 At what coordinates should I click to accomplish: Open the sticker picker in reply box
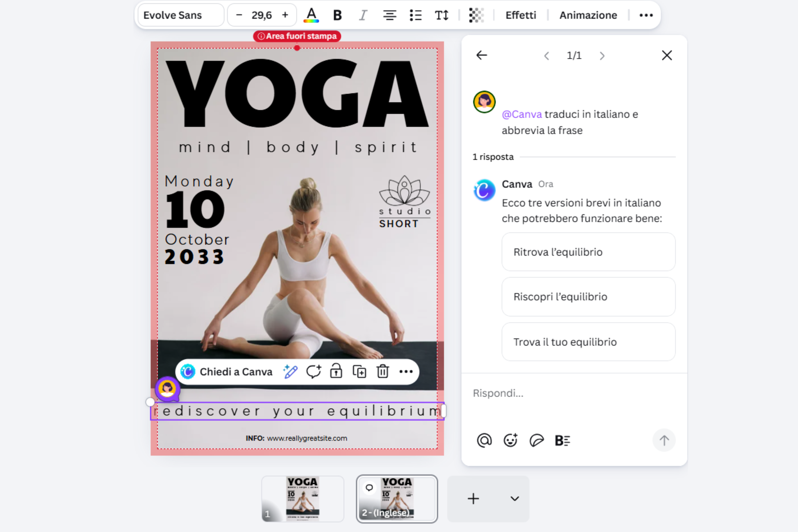[x=536, y=440]
